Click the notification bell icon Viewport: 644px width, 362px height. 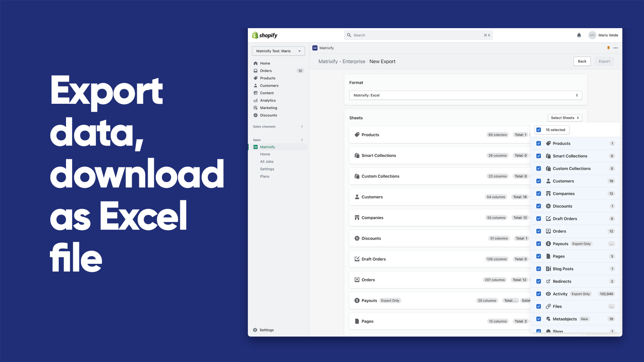point(579,35)
